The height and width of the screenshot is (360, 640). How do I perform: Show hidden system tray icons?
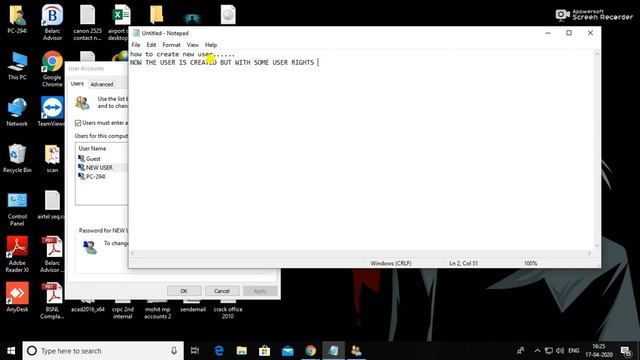coord(537,351)
